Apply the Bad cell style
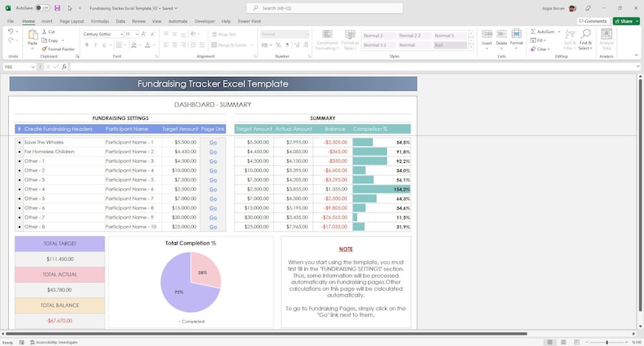Viewport: 644px width, 346px height. click(x=450, y=45)
